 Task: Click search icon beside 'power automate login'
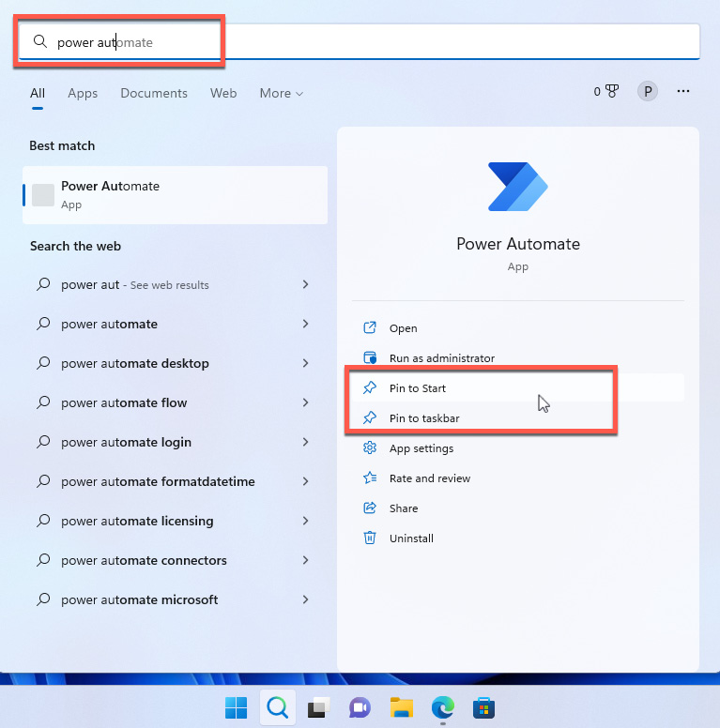pos(43,442)
